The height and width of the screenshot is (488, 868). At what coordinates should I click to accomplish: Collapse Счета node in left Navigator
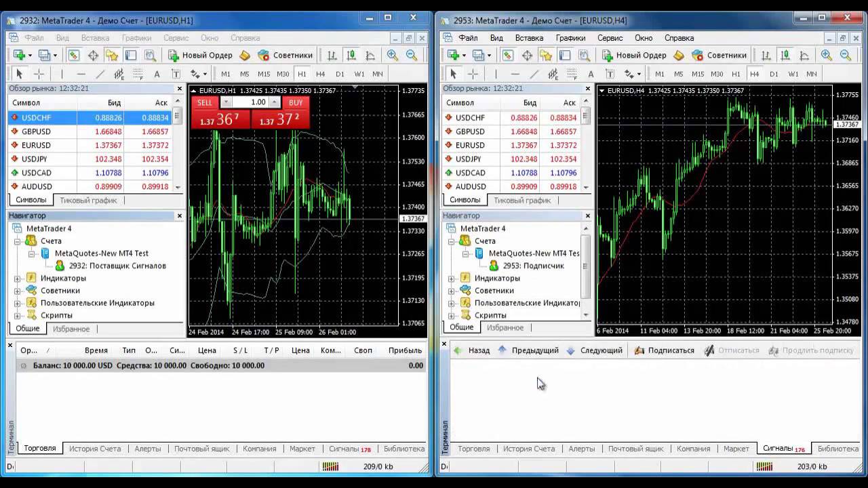pyautogui.click(x=17, y=241)
